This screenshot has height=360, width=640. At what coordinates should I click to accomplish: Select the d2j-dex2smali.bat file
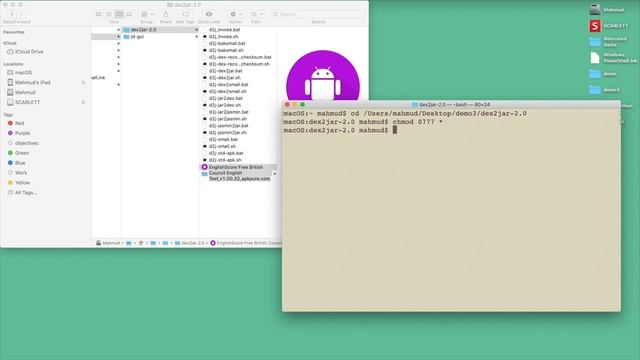tap(228, 84)
